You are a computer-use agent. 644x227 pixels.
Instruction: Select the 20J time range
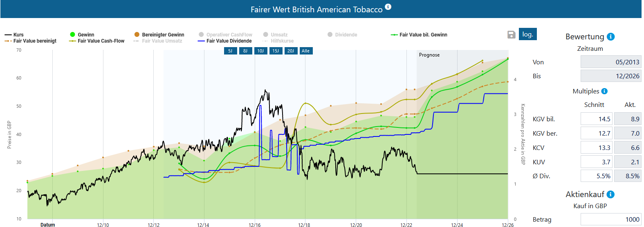pyautogui.click(x=291, y=51)
